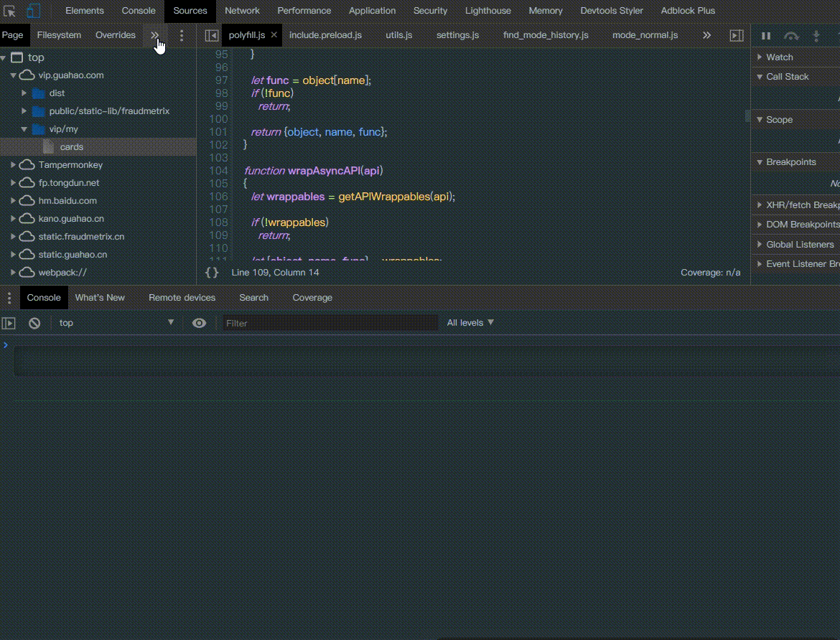Pause script execution

[766, 36]
